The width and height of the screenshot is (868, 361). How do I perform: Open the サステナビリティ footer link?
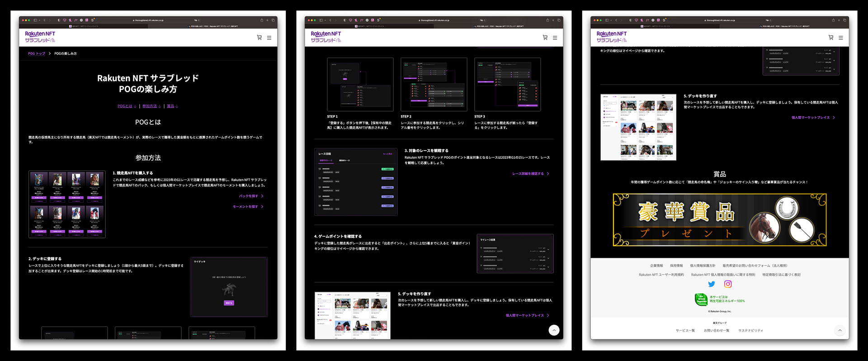pos(751,331)
